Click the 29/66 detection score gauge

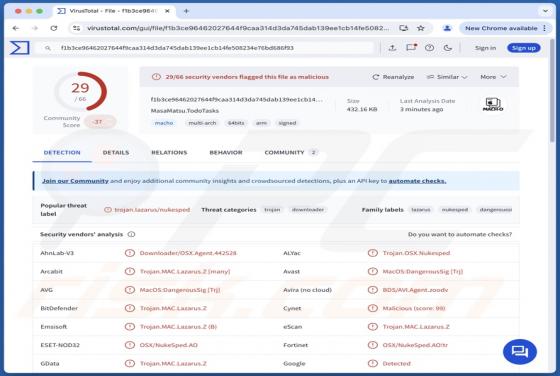pyautogui.click(x=80, y=91)
